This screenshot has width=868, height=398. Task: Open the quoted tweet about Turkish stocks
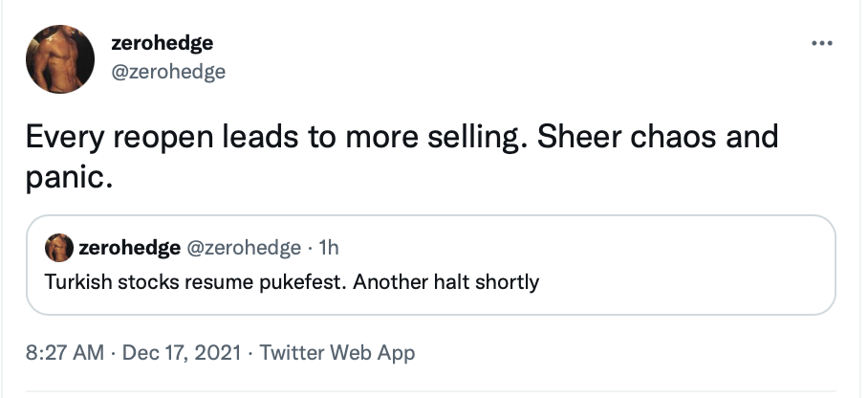click(x=431, y=265)
